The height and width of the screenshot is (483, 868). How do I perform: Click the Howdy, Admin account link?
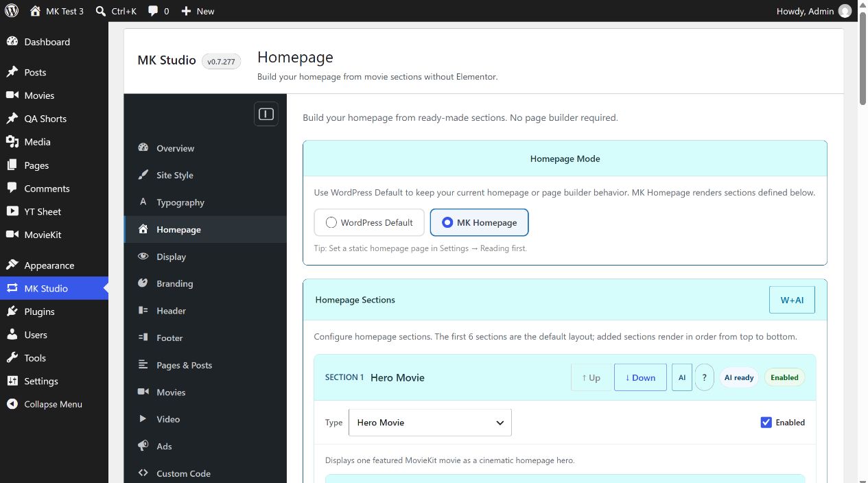(814, 11)
